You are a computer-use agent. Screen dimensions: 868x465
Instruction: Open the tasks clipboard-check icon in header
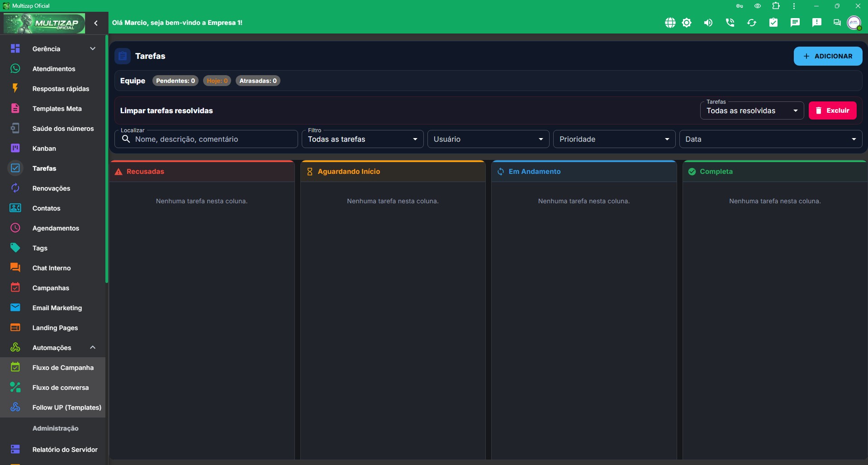coord(773,23)
